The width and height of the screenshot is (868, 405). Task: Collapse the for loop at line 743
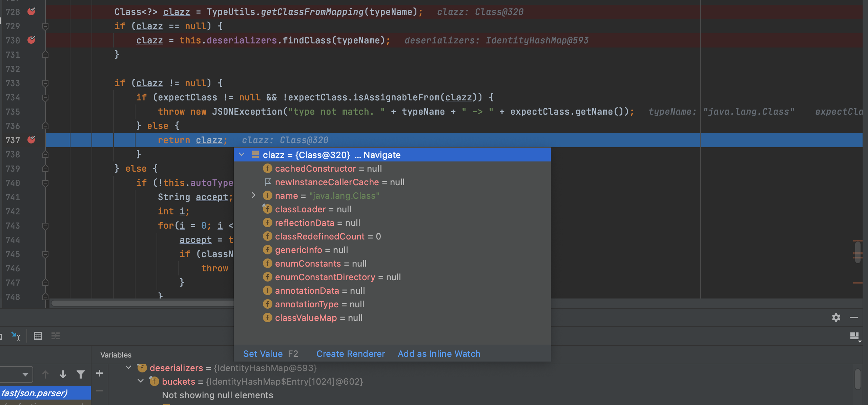tap(45, 226)
